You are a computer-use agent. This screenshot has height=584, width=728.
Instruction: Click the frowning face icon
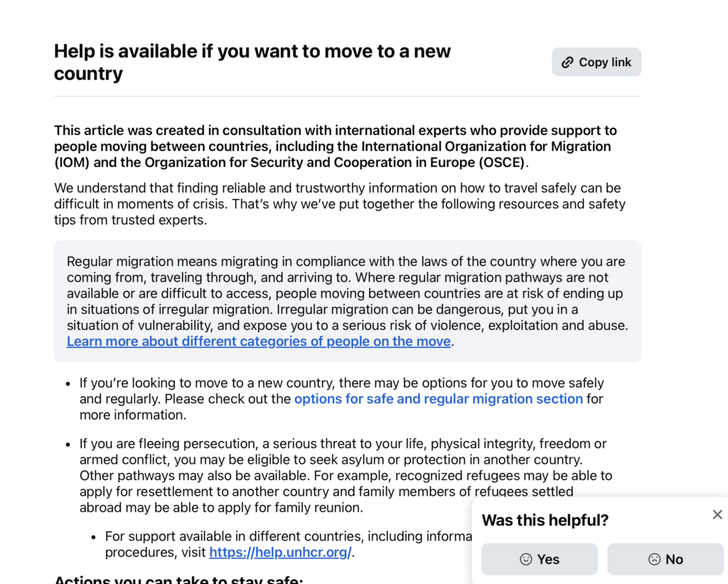coord(654,559)
